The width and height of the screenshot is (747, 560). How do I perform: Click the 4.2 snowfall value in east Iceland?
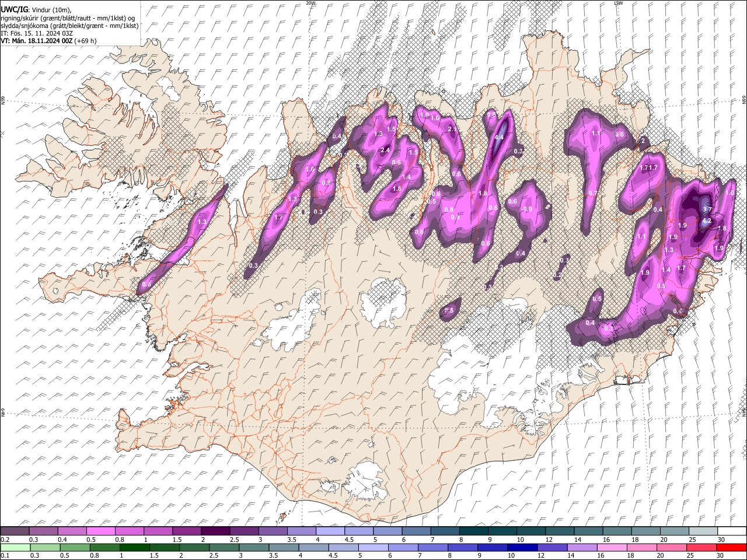tap(706, 221)
